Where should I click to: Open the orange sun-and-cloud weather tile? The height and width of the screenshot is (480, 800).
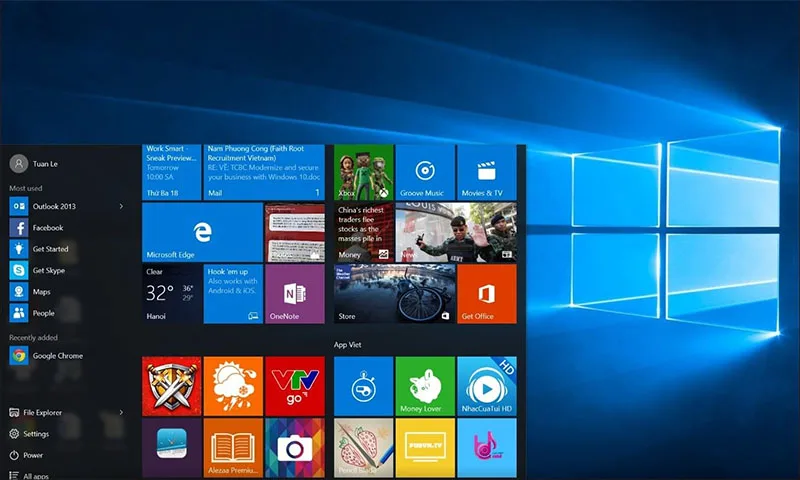pyautogui.click(x=233, y=386)
